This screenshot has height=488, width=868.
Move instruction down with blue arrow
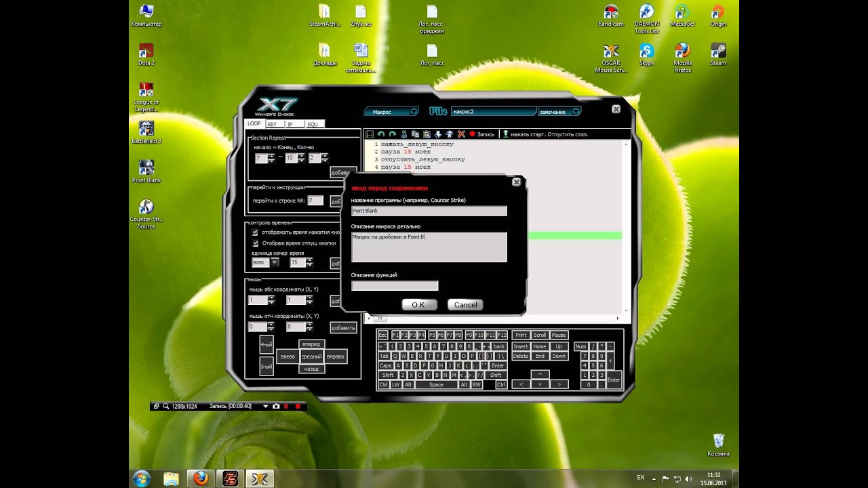click(438, 134)
